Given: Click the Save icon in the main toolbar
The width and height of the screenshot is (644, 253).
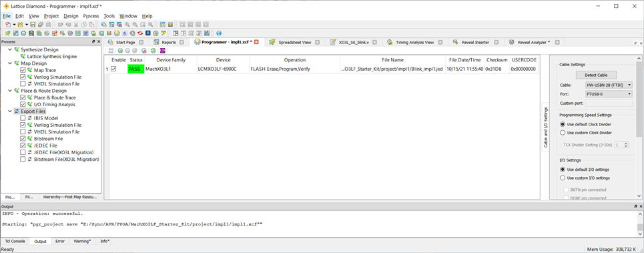Looking at the screenshot, I should [x=33, y=25].
